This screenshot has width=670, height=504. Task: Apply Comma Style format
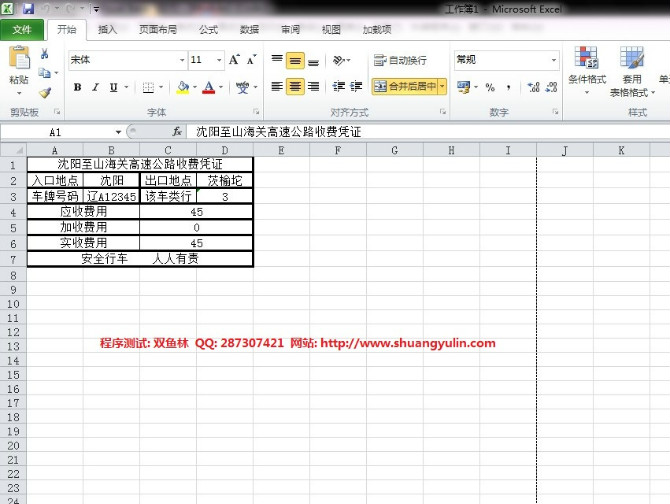tap(508, 88)
